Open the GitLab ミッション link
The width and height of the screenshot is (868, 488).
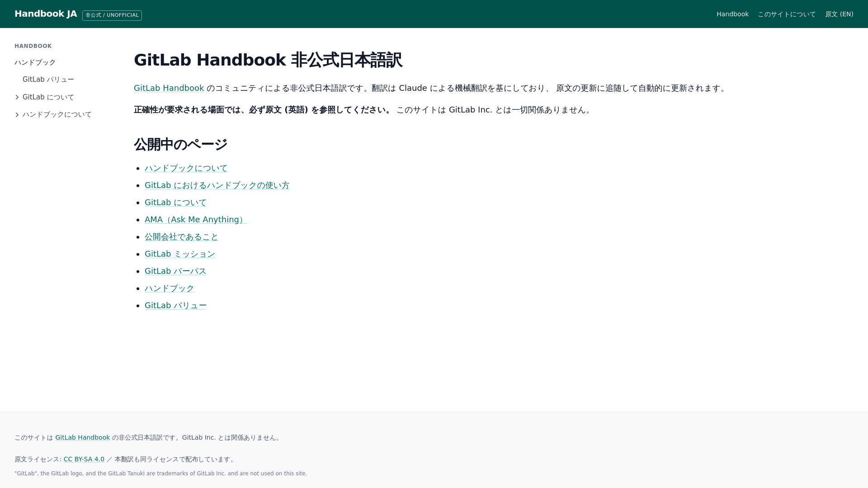pyautogui.click(x=180, y=254)
